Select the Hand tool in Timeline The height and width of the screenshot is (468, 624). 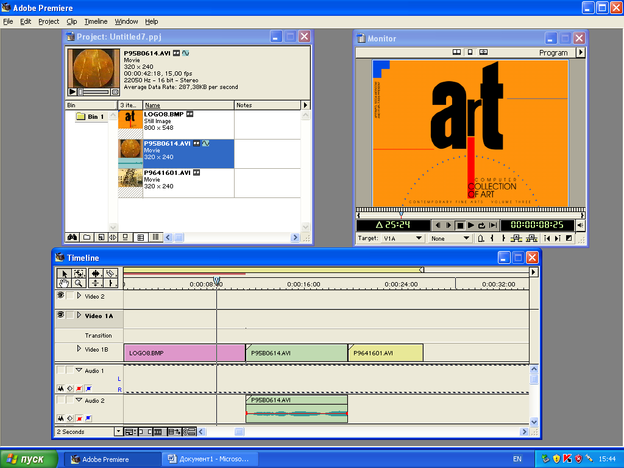coord(63,284)
